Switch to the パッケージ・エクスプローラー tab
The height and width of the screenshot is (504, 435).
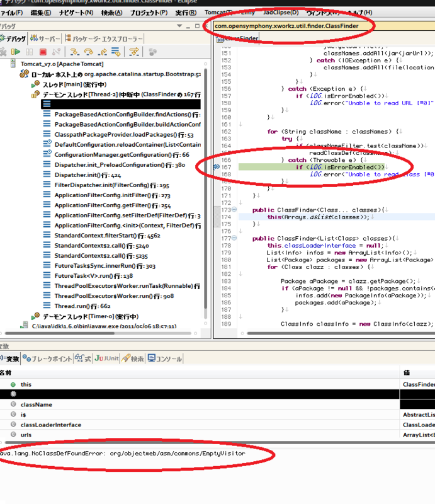[x=103, y=39]
